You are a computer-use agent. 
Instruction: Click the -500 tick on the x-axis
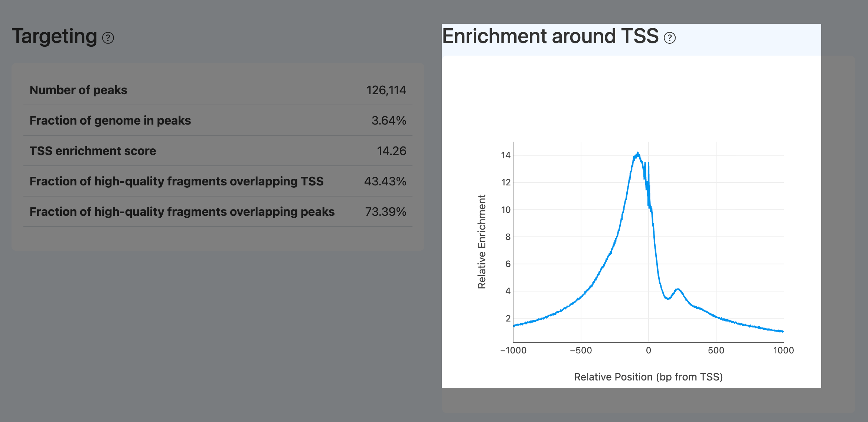click(x=582, y=350)
